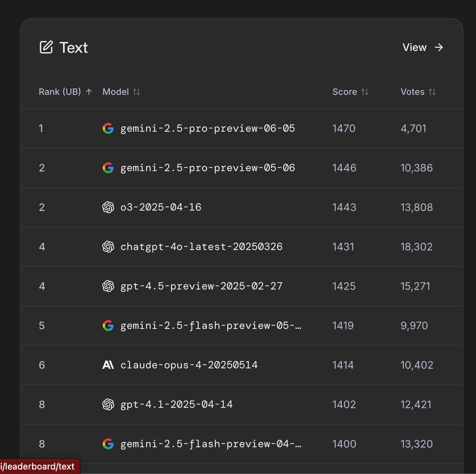Select the o3-2025-04-16 model name

click(161, 207)
